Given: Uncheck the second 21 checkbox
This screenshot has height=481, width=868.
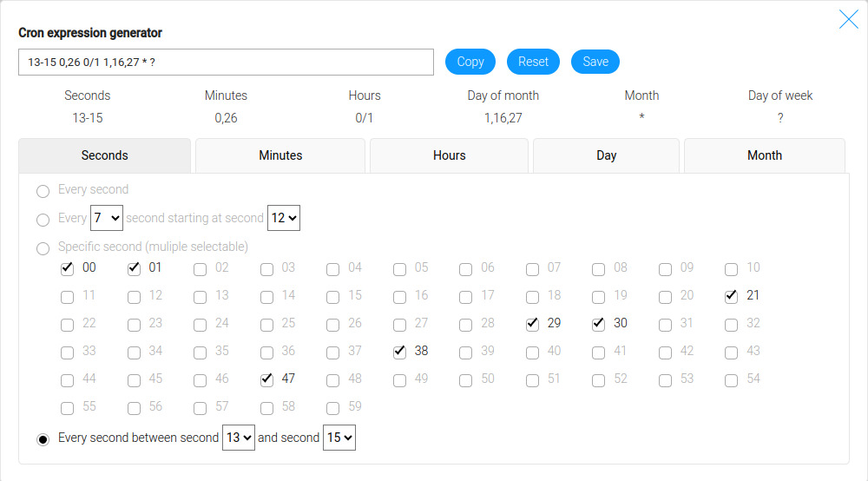Looking at the screenshot, I should point(732,297).
